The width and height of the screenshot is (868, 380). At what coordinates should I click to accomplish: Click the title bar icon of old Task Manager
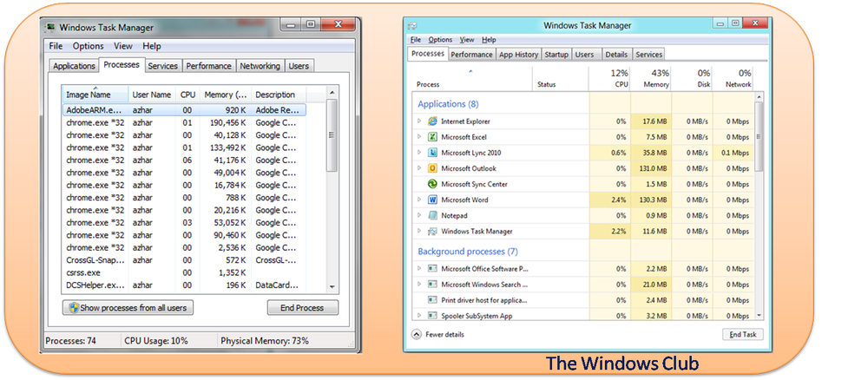point(50,27)
